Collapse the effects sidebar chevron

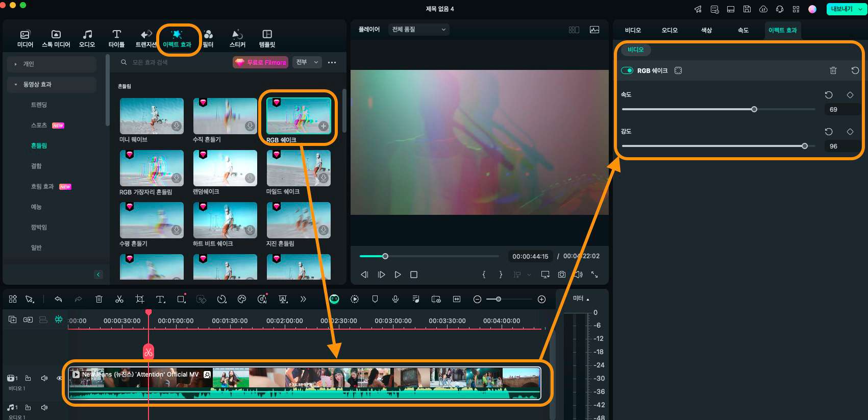(x=98, y=275)
